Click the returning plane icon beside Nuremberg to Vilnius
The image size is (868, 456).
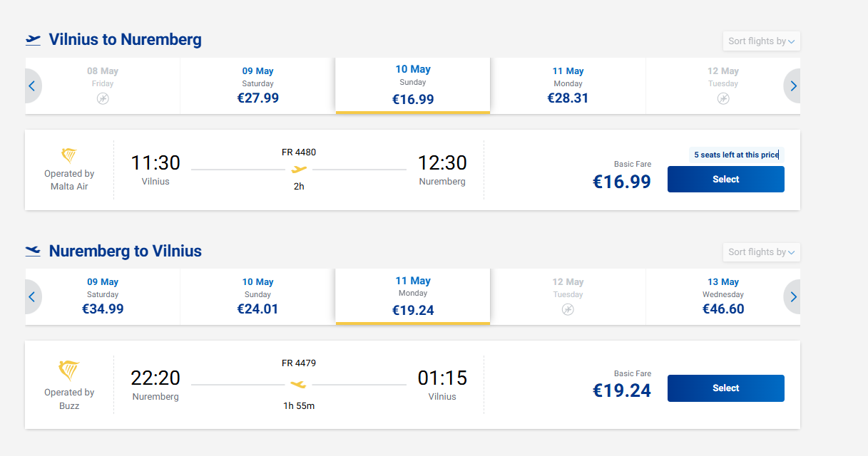33,251
